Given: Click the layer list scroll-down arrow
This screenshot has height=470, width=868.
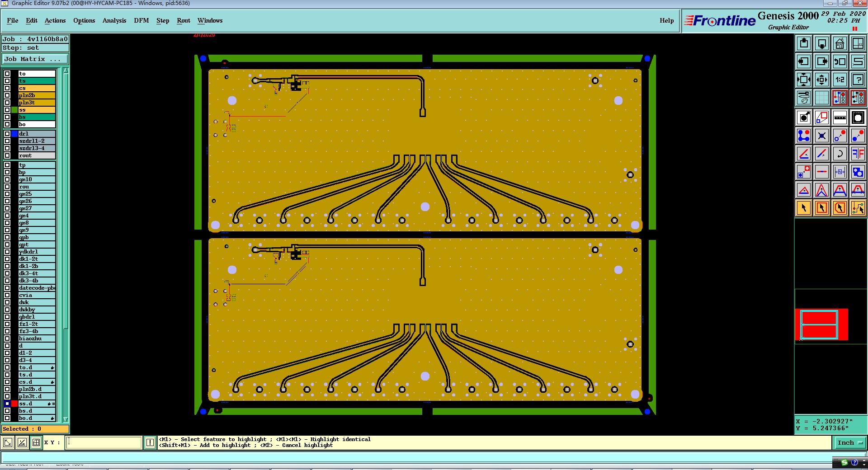Looking at the screenshot, I should tap(66, 419).
